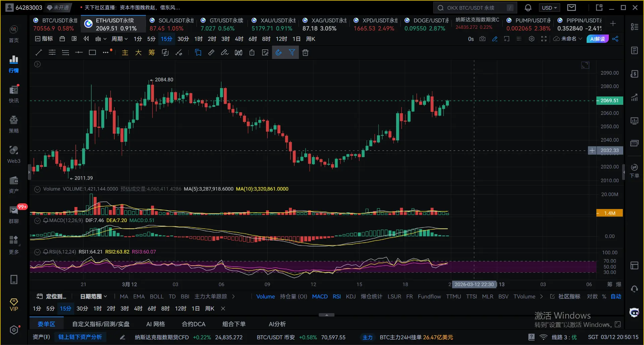The width and height of the screenshot is (644, 345).
Task: Enable the KDJ indicator
Action: (351, 296)
